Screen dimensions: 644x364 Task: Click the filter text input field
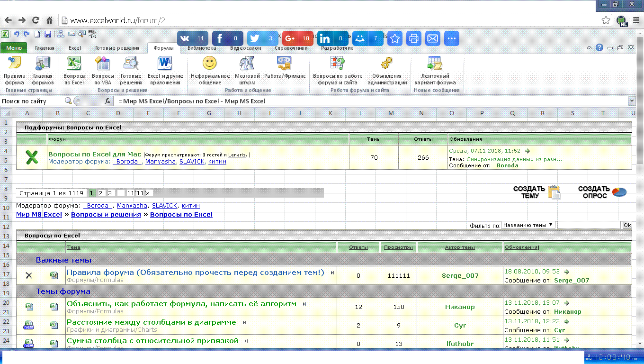[x=589, y=225]
